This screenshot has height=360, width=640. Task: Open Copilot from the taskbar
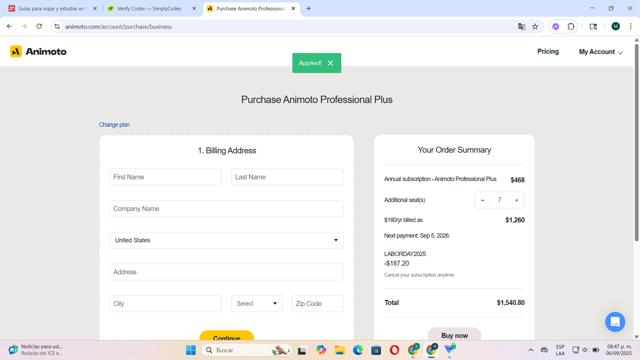(321, 350)
